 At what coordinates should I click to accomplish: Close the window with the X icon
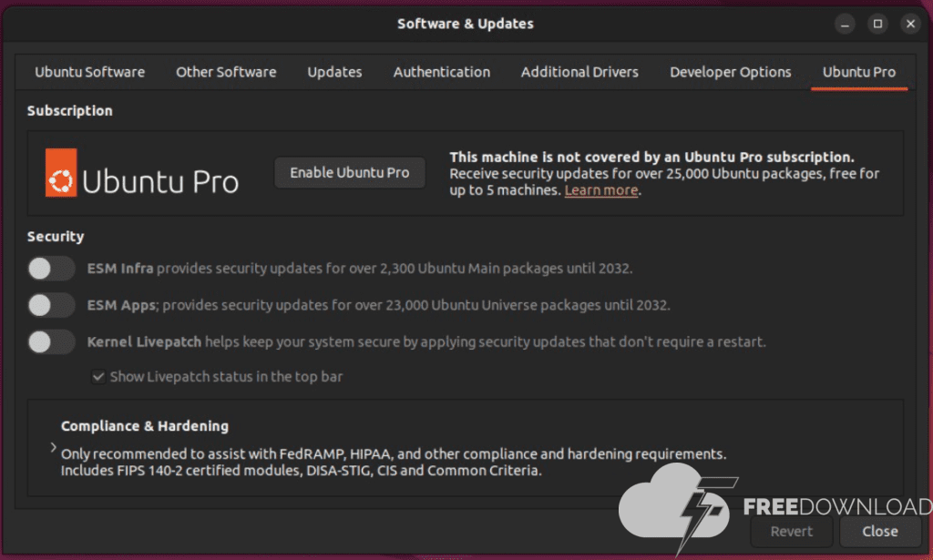point(909,24)
